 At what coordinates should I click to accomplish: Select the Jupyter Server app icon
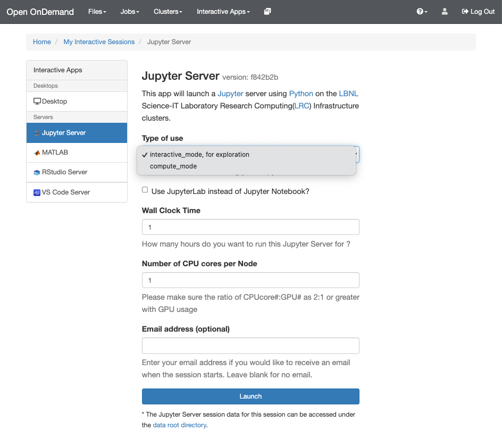[x=36, y=132]
